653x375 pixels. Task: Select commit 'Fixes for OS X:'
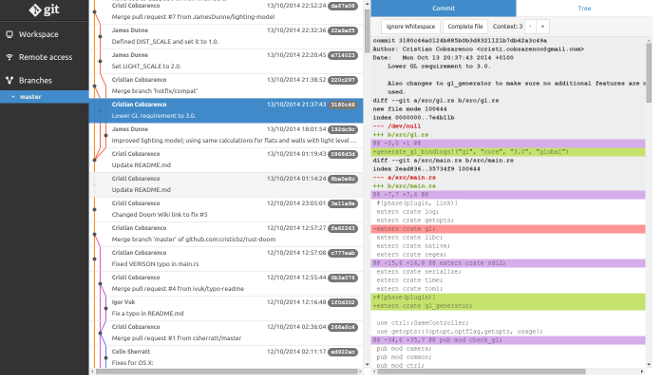(x=226, y=357)
